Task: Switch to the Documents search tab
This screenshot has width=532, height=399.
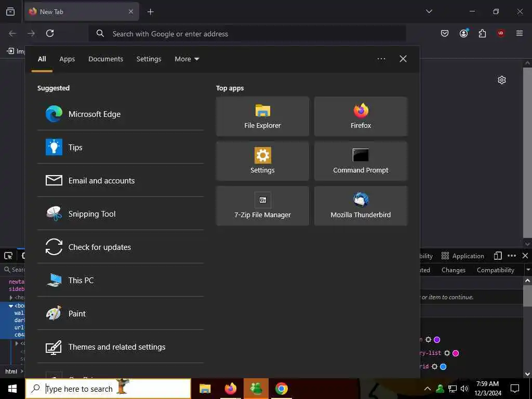Action: [x=105, y=59]
